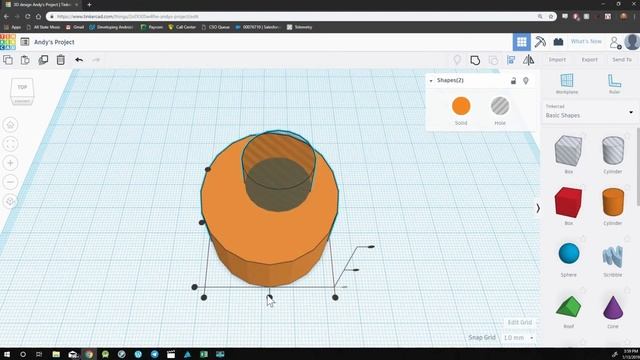Screen dimensions: 640x360
Task: Activate the Mirror tool
Action: point(529,60)
